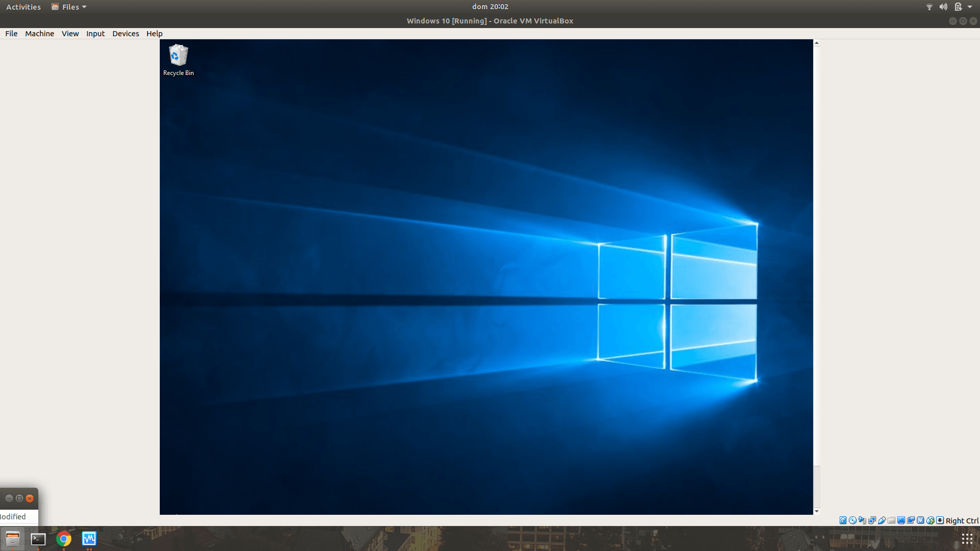This screenshot has width=980, height=551.
Task: Expand the system status menu arrow
Action: [970, 7]
